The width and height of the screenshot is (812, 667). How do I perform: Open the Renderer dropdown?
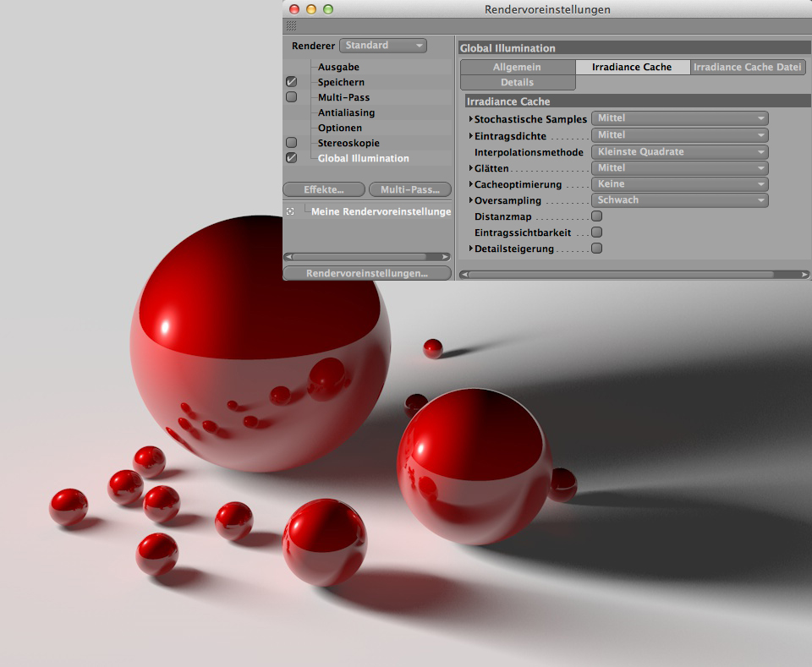coord(382,46)
